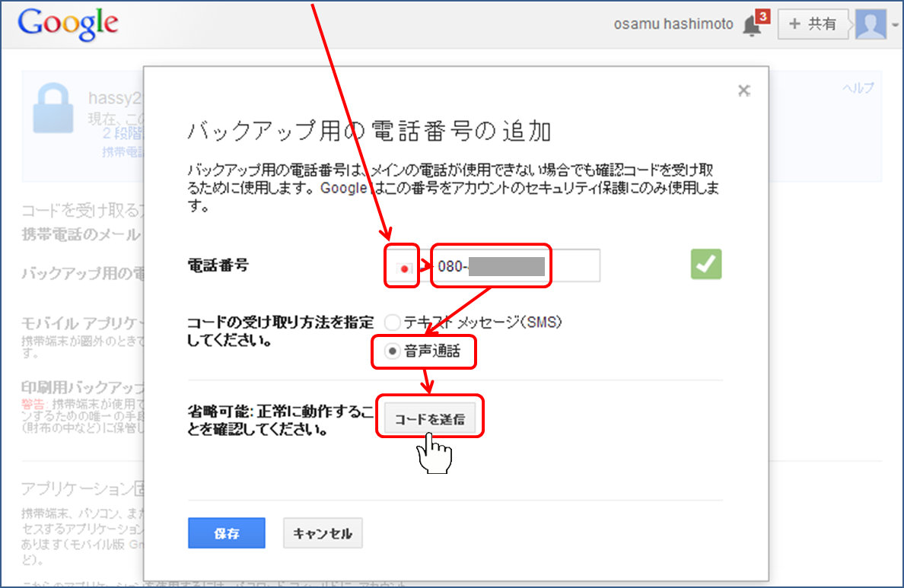
Task: Click the キャンセル button
Action: (x=323, y=533)
